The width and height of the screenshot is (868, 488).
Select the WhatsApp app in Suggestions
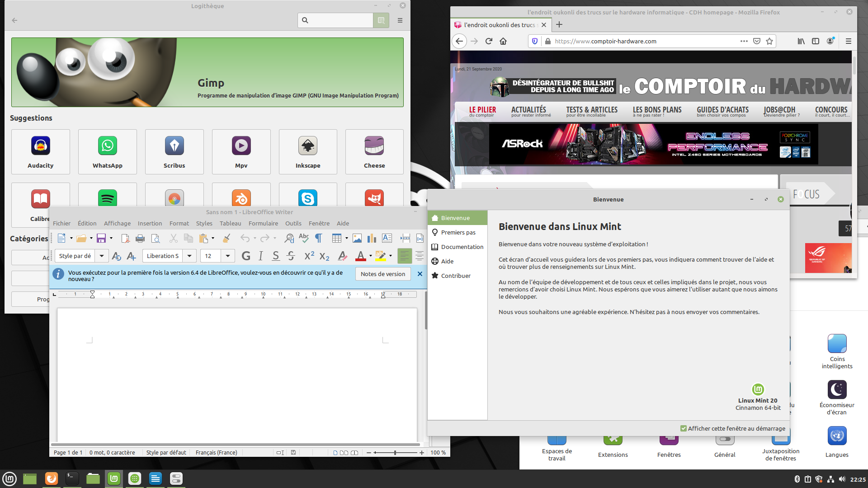click(107, 151)
